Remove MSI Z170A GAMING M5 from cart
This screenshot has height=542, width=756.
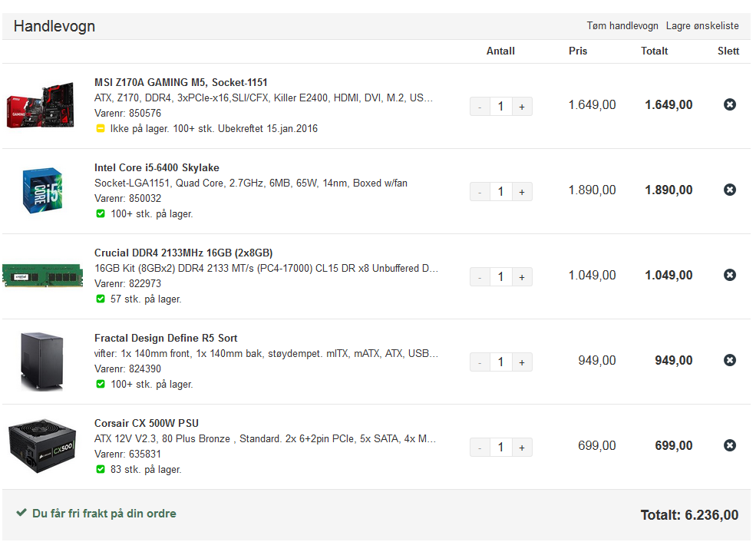(x=729, y=104)
